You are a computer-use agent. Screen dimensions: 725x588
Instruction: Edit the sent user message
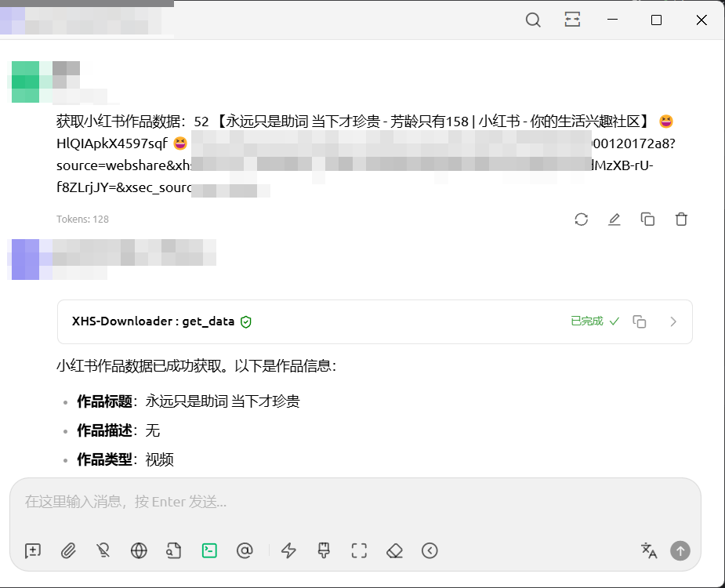pos(614,220)
